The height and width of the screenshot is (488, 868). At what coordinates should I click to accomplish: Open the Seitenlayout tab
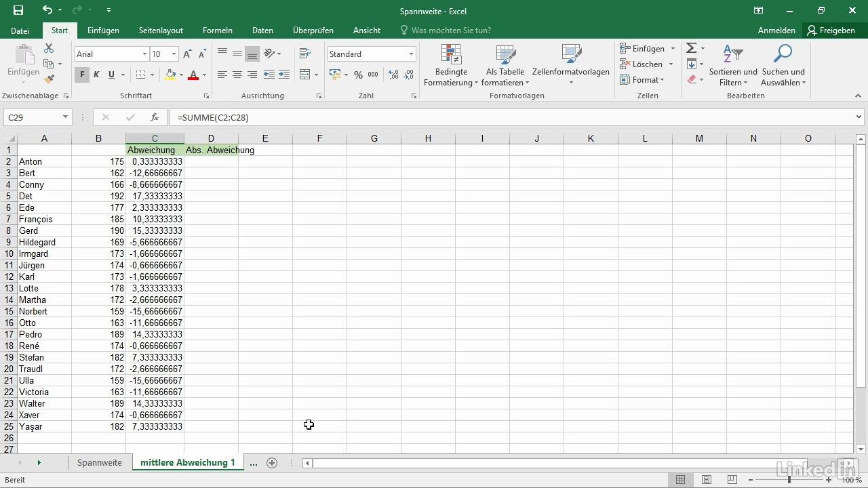pyautogui.click(x=161, y=30)
